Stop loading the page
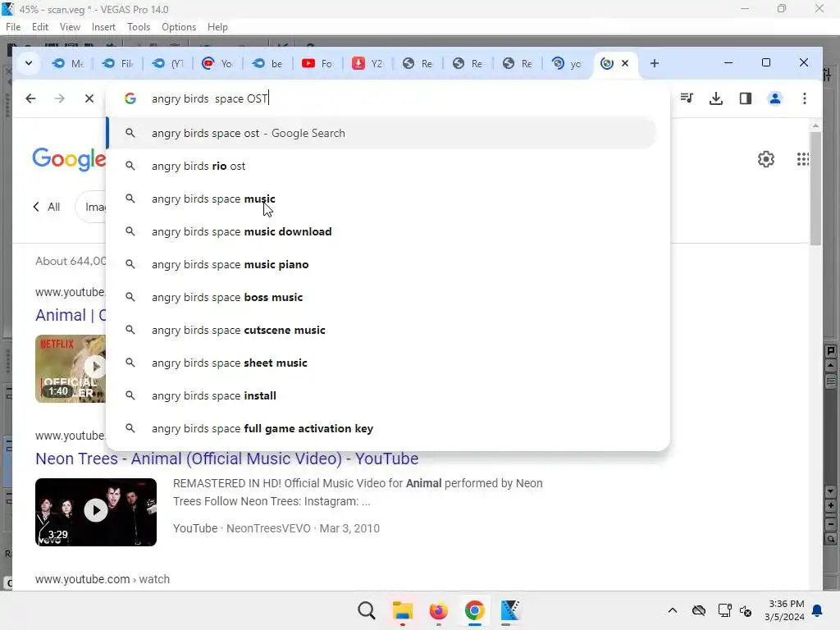This screenshot has width=840, height=630. (89, 98)
